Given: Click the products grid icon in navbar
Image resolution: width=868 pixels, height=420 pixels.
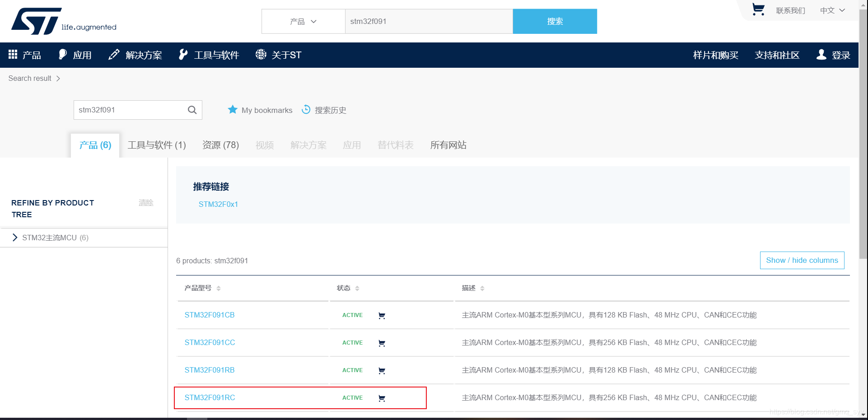Looking at the screenshot, I should point(13,54).
